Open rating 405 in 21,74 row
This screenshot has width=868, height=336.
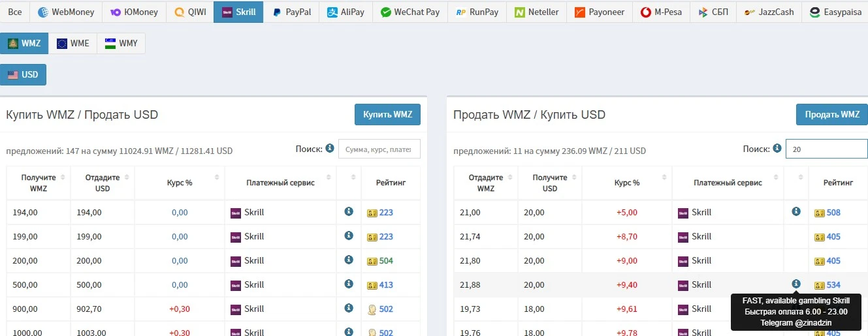pos(833,237)
